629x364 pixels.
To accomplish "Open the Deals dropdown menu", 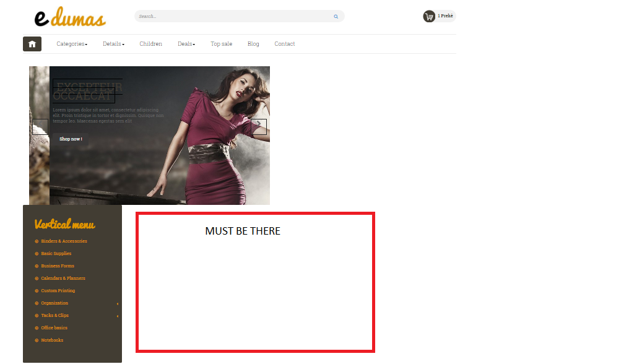I will (186, 44).
